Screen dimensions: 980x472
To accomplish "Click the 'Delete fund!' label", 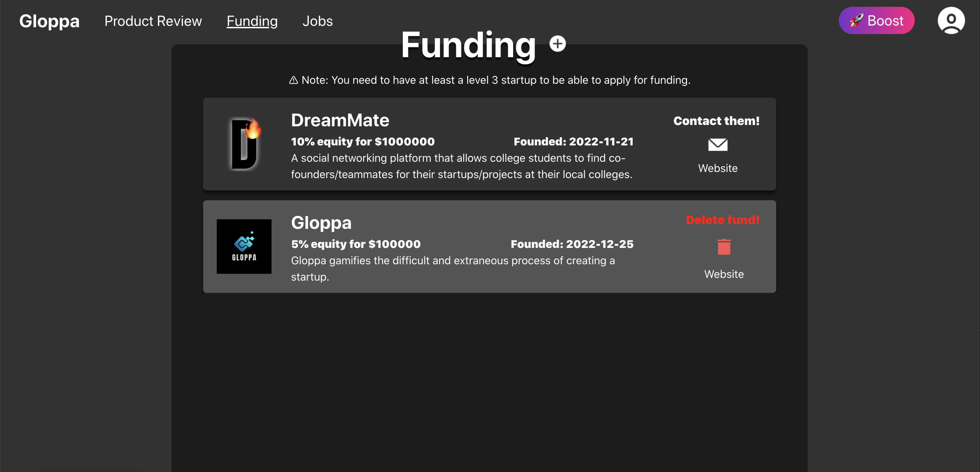I will pos(722,220).
